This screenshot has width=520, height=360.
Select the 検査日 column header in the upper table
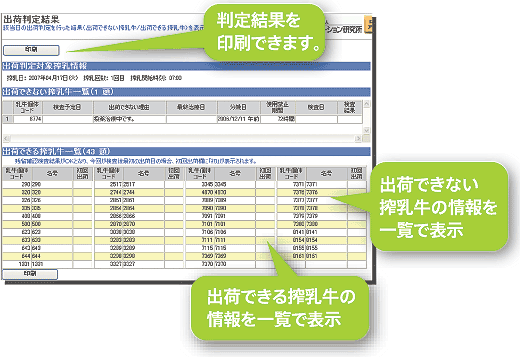[x=316, y=107]
